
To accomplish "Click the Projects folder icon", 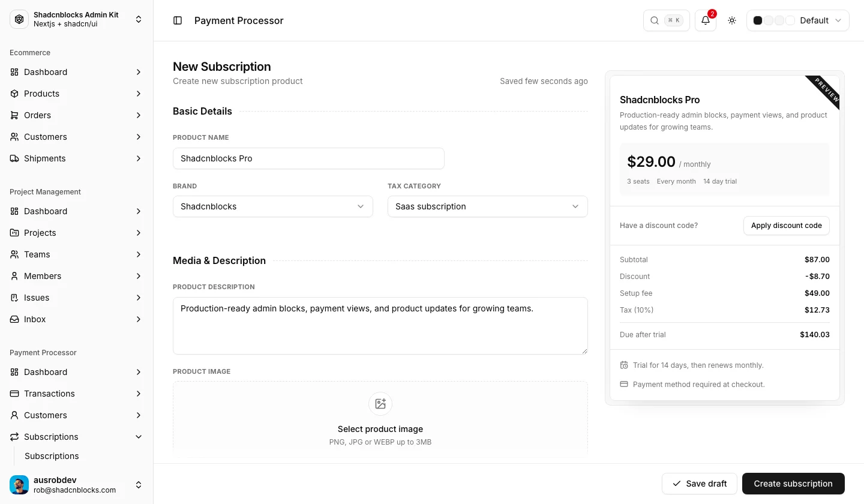I will pyautogui.click(x=14, y=233).
